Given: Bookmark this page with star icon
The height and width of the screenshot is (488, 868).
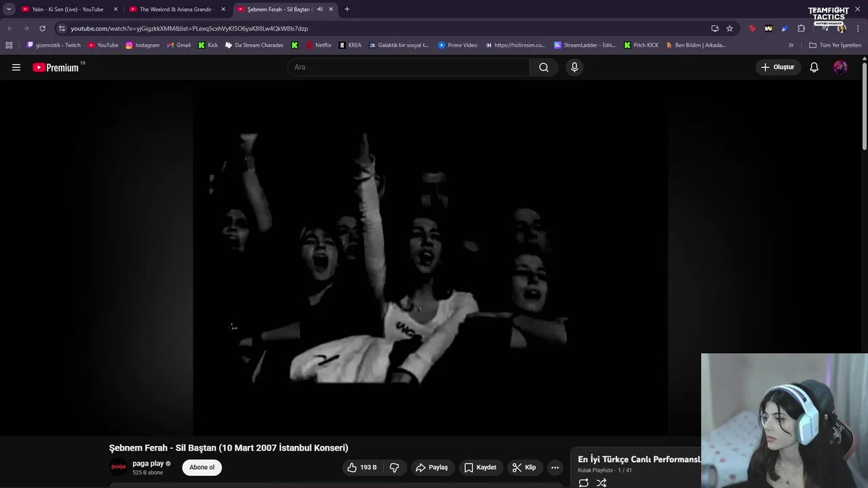Looking at the screenshot, I should [x=730, y=28].
